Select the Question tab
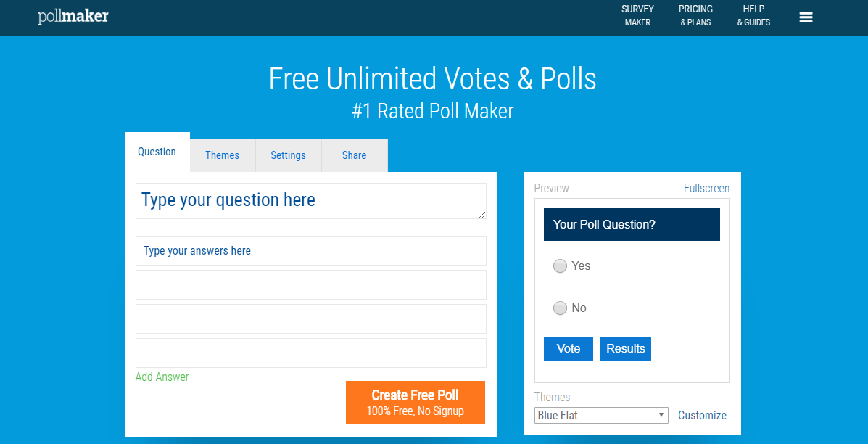This screenshot has width=868, height=444. pyautogui.click(x=157, y=152)
